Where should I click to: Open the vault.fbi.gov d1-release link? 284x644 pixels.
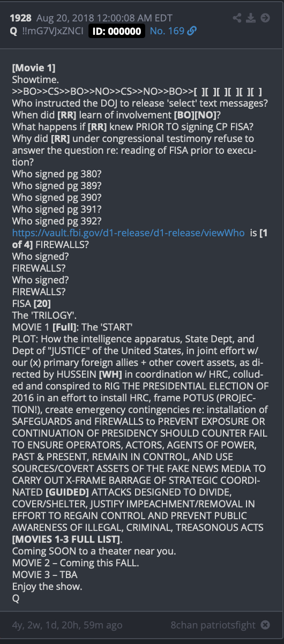pos(129,233)
